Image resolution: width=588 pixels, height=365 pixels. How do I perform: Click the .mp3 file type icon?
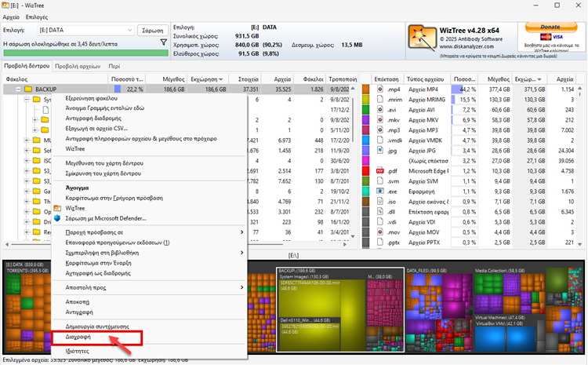379,130
